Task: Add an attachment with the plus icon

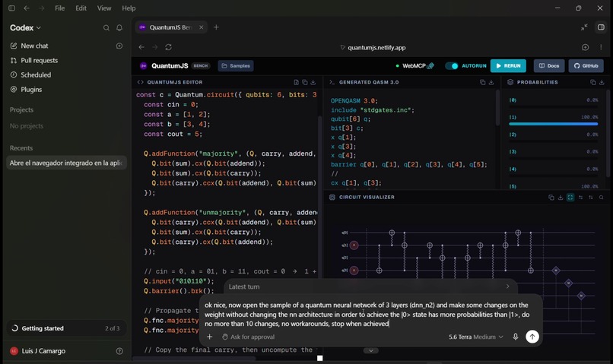Action: (x=210, y=337)
